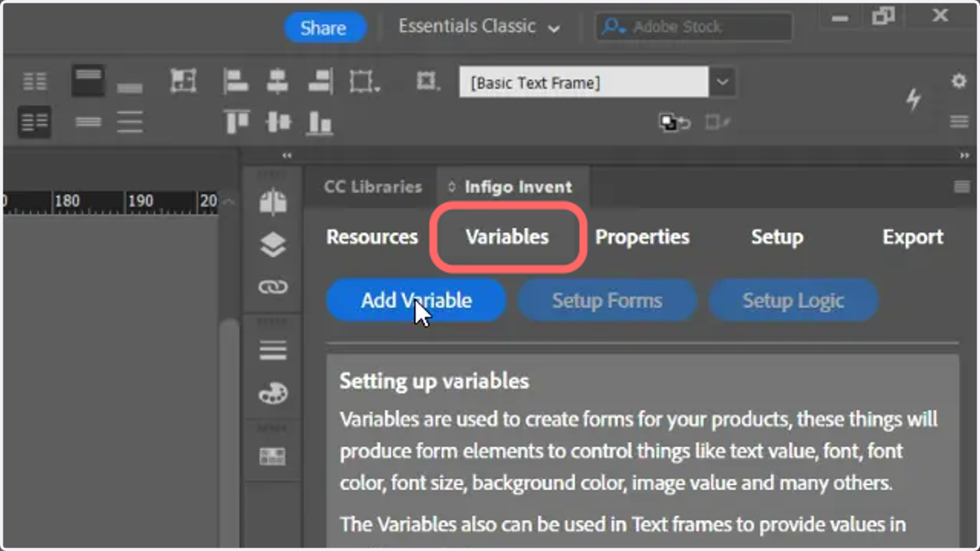This screenshot has height=551, width=980.
Task: Open the Resources section
Action: click(372, 238)
